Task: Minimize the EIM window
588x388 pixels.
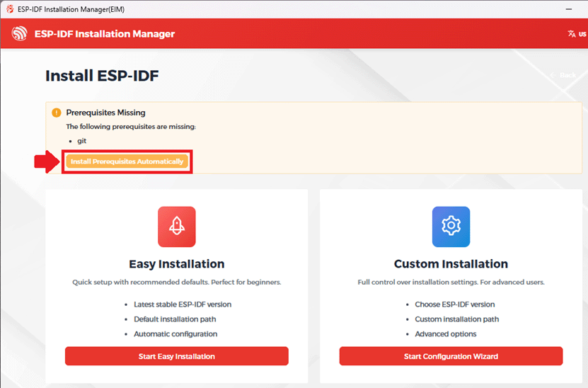Action: point(569,9)
